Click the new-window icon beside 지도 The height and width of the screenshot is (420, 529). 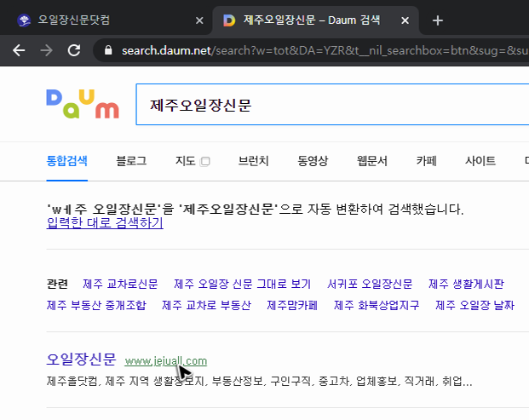204,162
